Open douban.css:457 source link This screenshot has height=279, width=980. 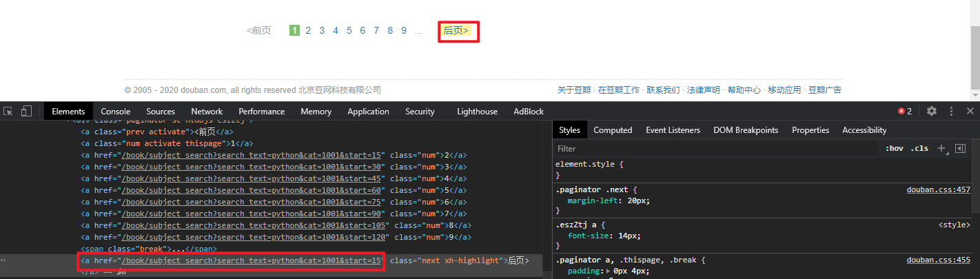pos(938,189)
